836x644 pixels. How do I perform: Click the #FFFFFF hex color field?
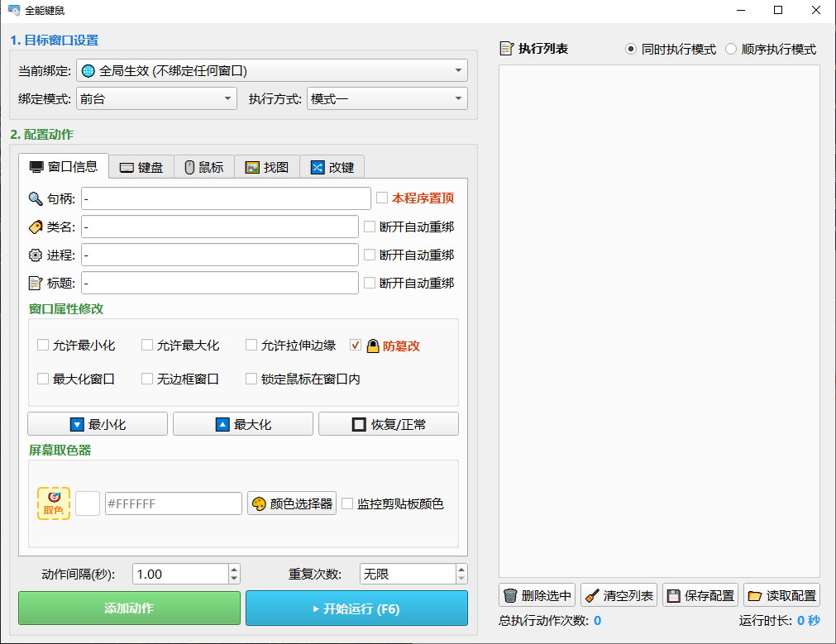pyautogui.click(x=174, y=503)
